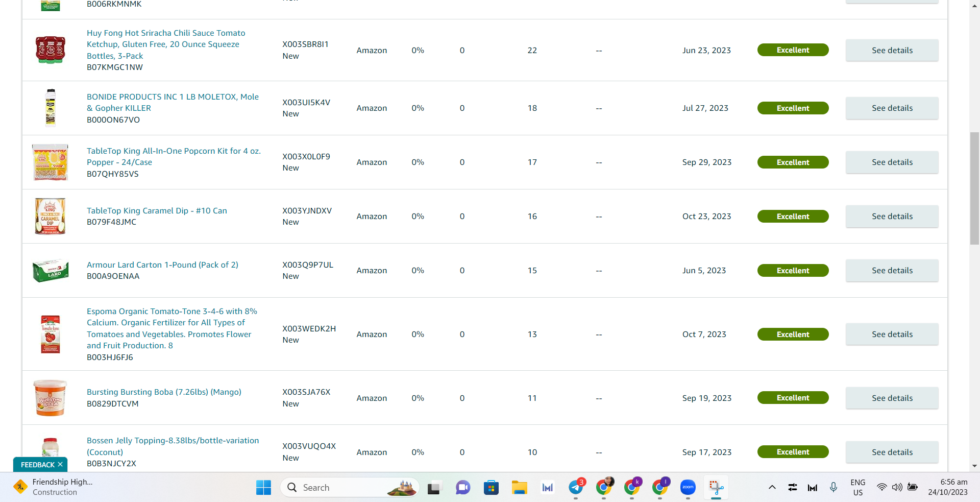Click the battery status icon
This screenshot has width=980, height=502.
click(x=913, y=487)
